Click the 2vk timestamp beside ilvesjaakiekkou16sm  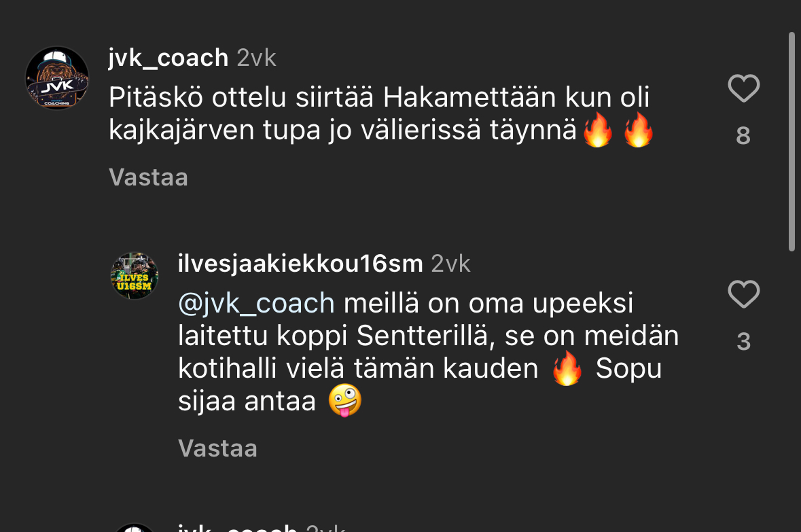[450, 264]
